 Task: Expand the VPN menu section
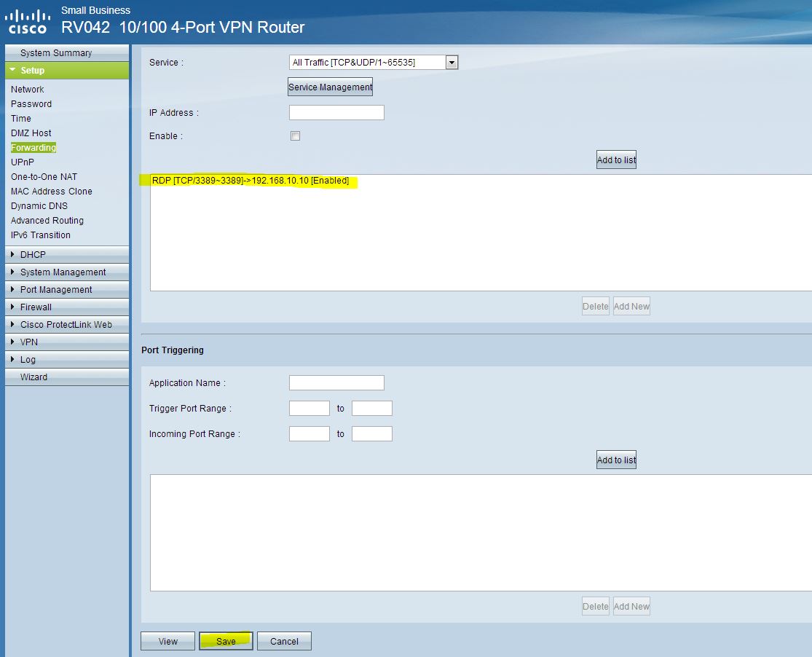tap(67, 342)
